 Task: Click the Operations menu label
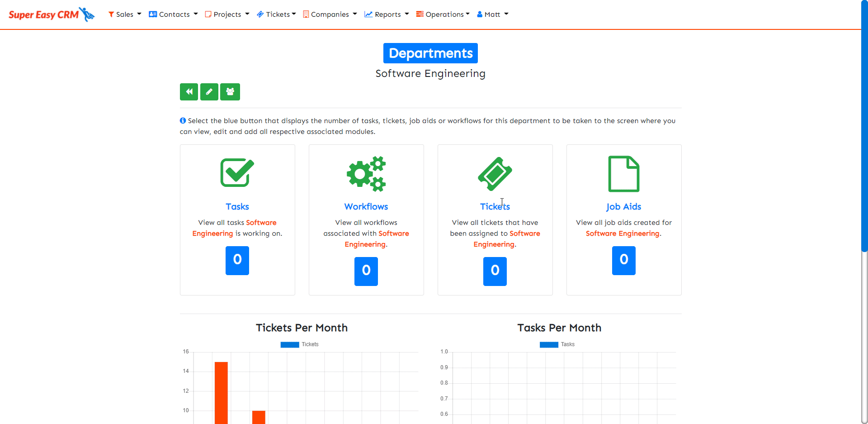click(x=444, y=14)
